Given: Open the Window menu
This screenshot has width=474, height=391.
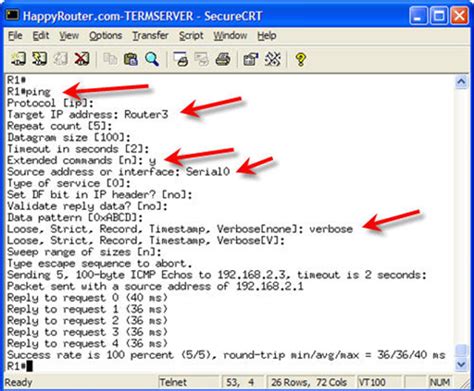Looking at the screenshot, I should coord(230,36).
